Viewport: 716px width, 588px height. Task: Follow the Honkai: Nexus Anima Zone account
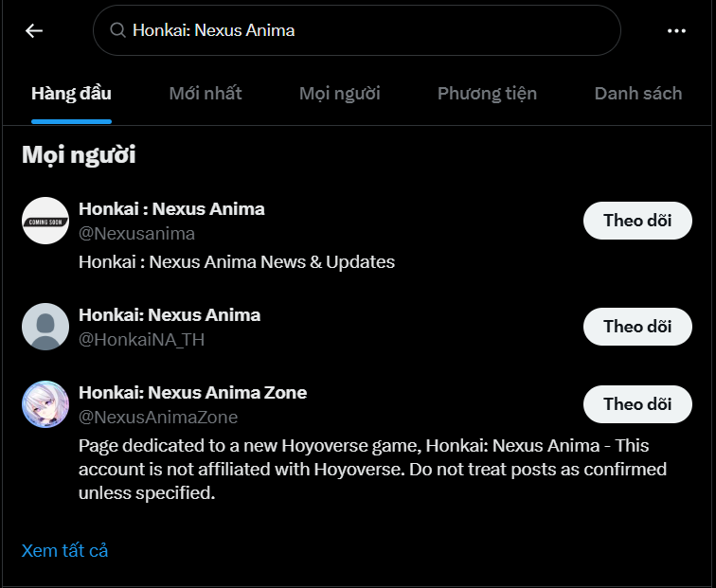pyautogui.click(x=637, y=404)
